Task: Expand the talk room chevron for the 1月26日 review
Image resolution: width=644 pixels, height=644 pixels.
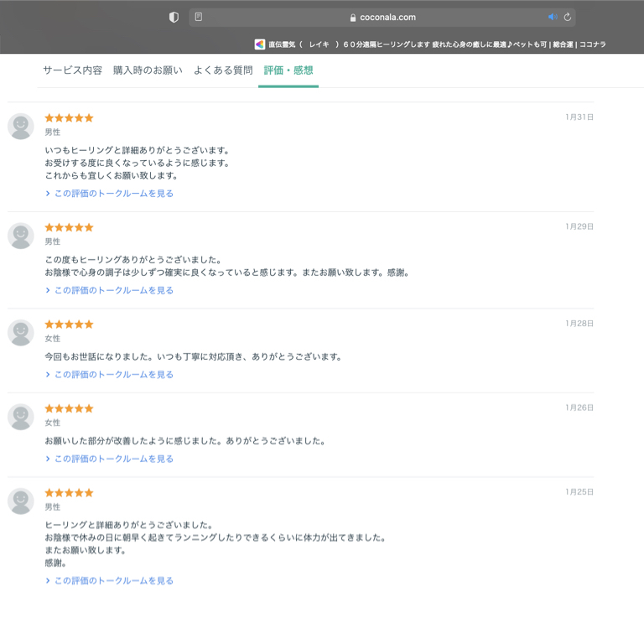Action: tap(48, 460)
